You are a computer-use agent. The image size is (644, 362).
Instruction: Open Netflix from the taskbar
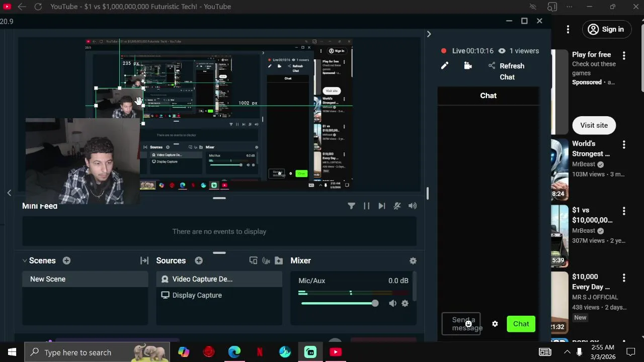(x=260, y=352)
